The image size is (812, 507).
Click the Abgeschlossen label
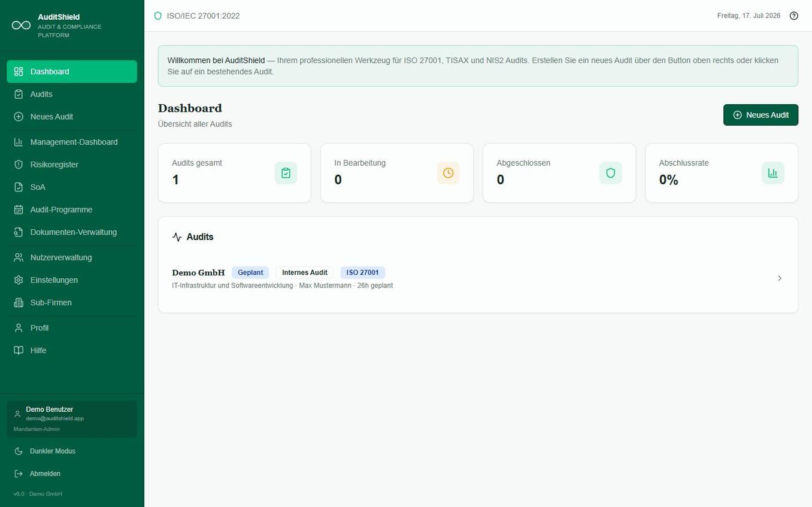point(523,163)
